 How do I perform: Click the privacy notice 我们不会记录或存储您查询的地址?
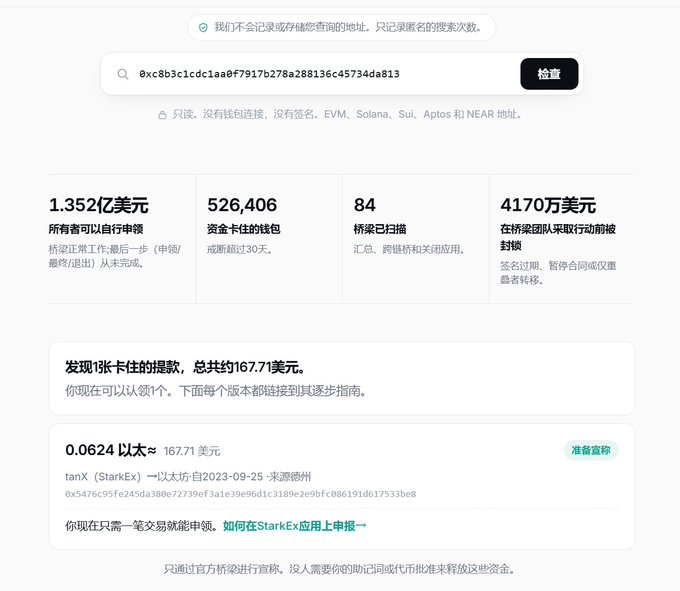(x=348, y=28)
